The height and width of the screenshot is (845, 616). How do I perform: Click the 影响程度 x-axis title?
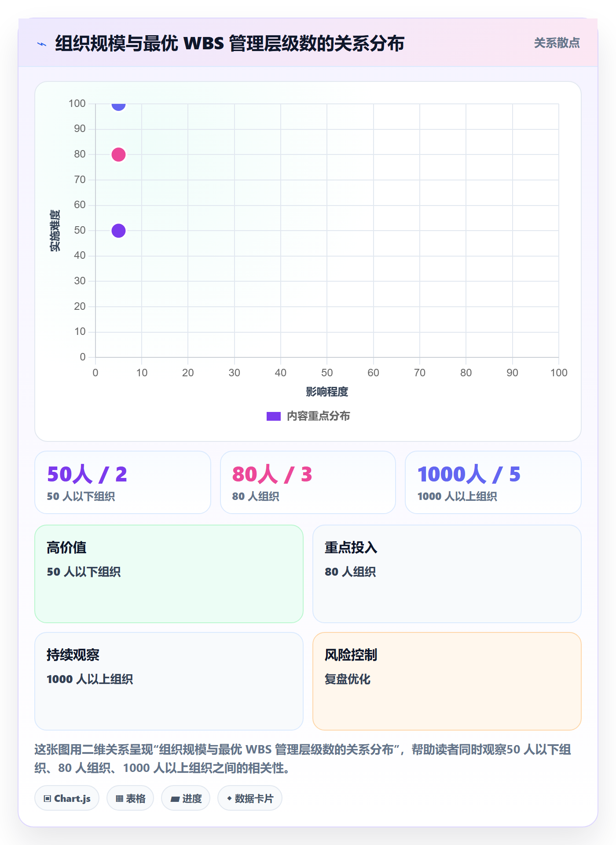tap(327, 392)
